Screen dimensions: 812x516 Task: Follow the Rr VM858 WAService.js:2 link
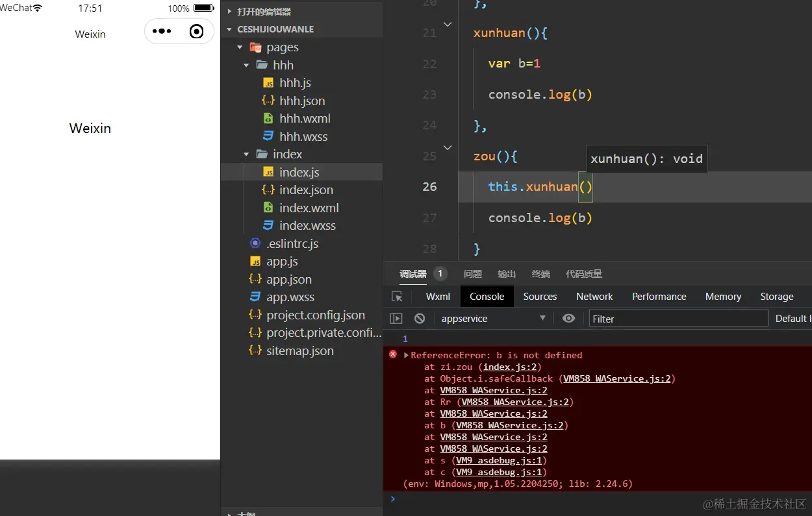515,402
